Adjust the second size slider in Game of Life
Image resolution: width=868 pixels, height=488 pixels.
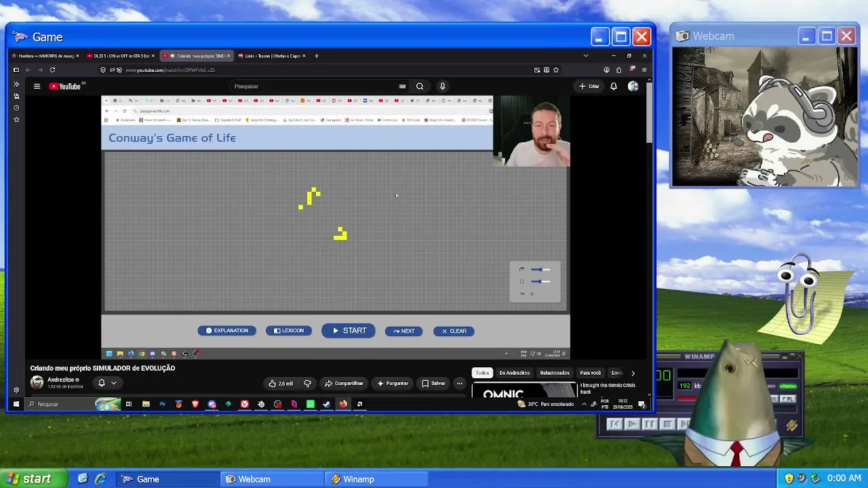540,281
